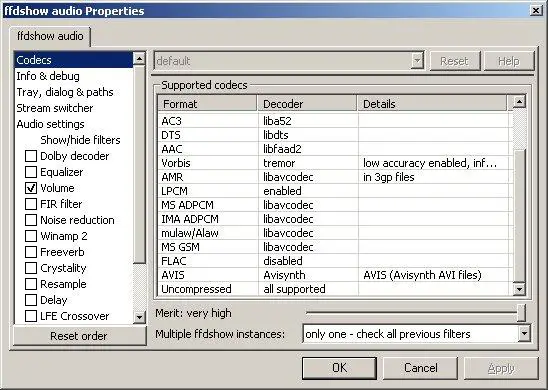Select the ffdshow audio tab
548x390 pixels.
pos(50,36)
